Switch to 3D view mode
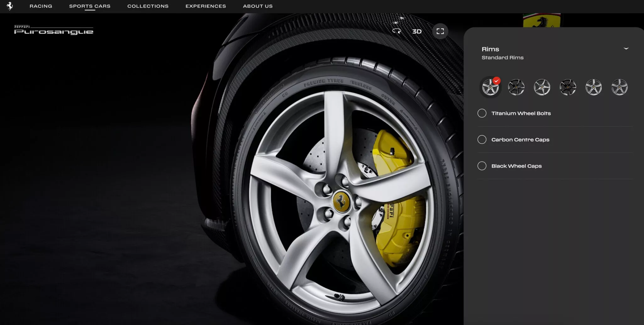 coord(417,31)
